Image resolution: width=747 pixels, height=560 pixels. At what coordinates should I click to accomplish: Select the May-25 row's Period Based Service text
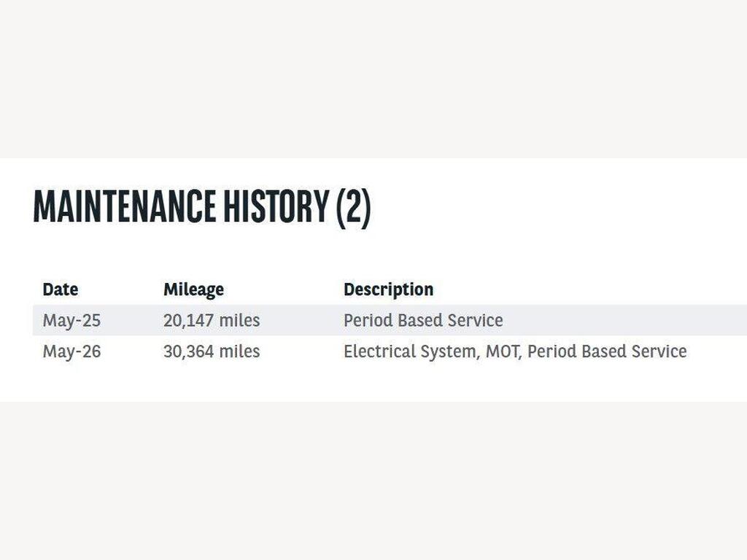click(x=423, y=320)
